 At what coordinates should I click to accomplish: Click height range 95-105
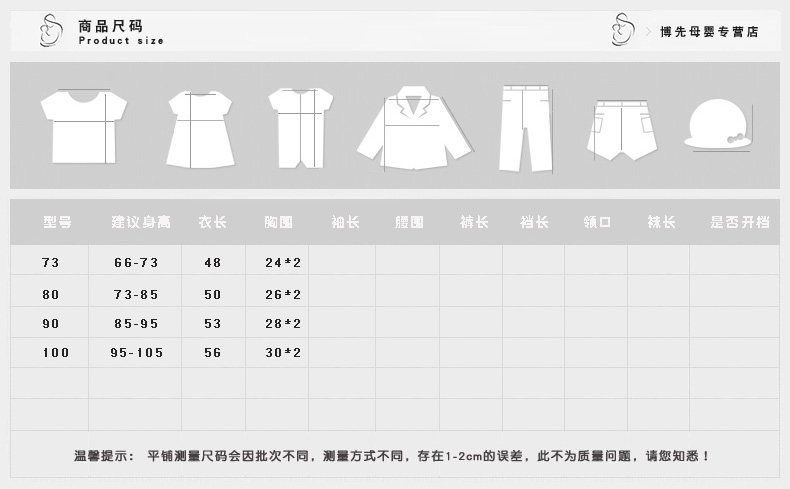point(137,353)
